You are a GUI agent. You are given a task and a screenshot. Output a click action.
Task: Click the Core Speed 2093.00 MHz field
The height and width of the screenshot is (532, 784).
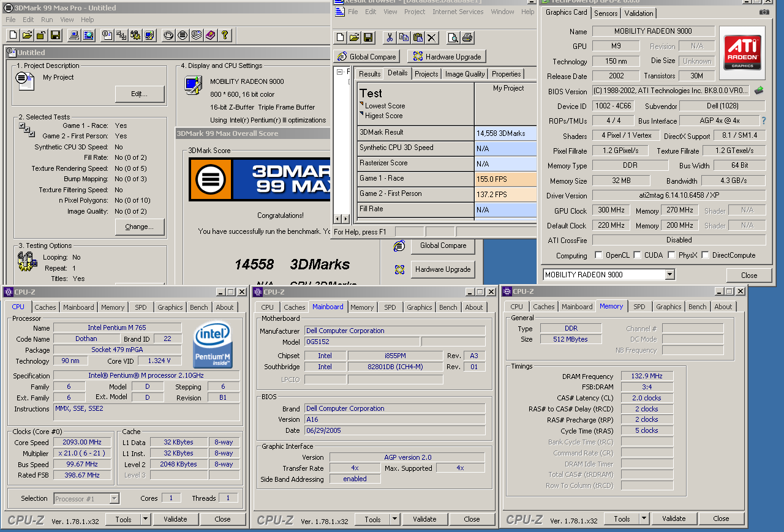click(83, 442)
